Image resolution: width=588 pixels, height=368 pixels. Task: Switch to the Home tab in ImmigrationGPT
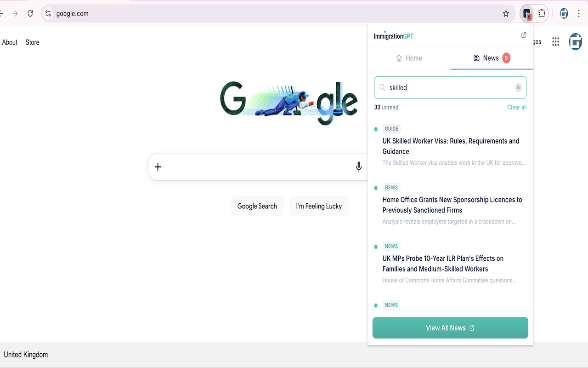[409, 58]
